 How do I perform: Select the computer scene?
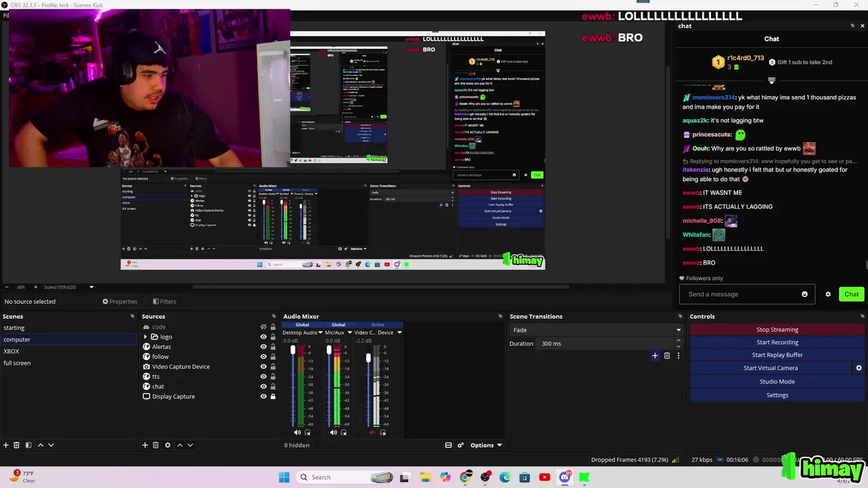pos(68,340)
